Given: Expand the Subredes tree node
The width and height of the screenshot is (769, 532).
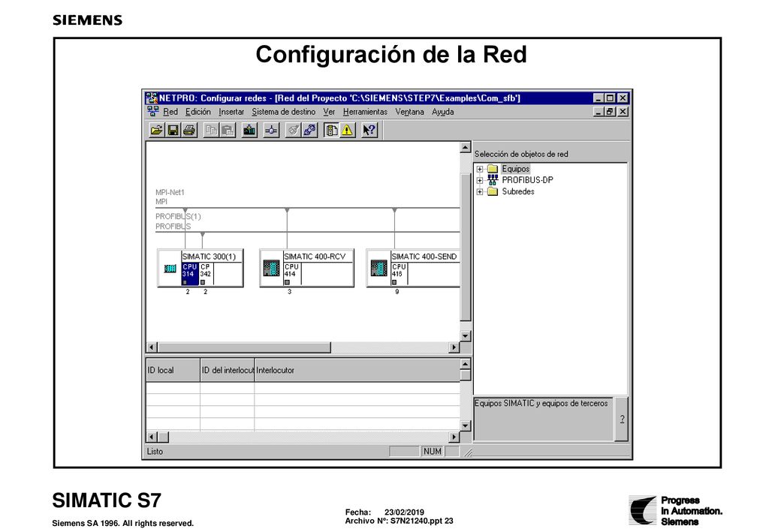Looking at the screenshot, I should click(480, 191).
